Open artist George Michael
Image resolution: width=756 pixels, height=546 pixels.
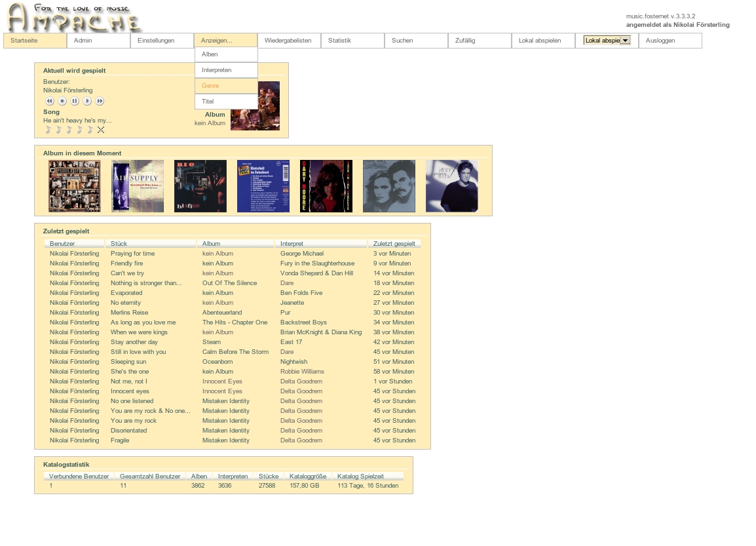point(302,254)
